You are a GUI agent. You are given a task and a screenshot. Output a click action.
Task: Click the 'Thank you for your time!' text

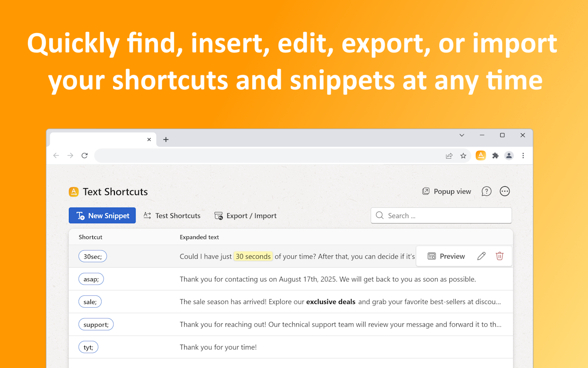tap(218, 347)
